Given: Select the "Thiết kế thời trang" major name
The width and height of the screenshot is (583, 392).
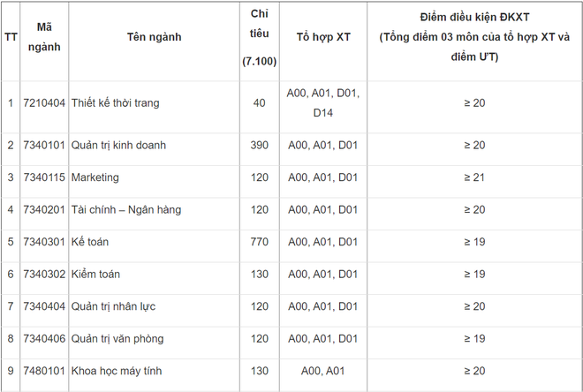Looking at the screenshot, I should click(x=115, y=103).
